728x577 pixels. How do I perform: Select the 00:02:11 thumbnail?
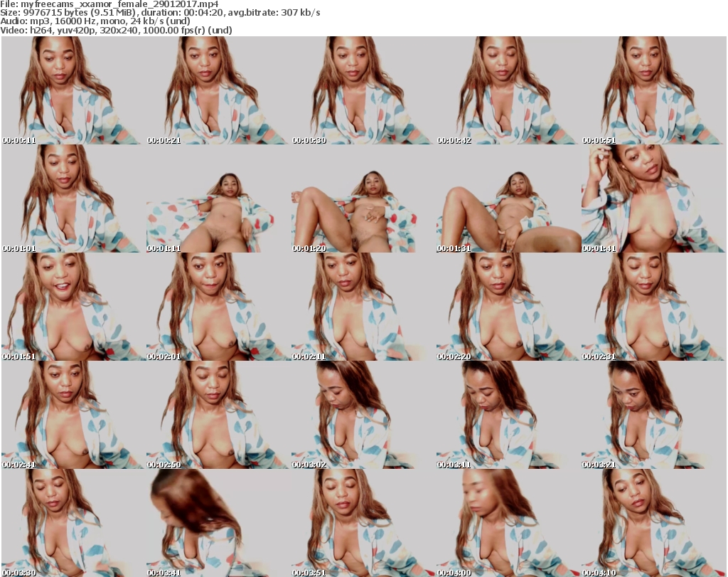point(363,307)
